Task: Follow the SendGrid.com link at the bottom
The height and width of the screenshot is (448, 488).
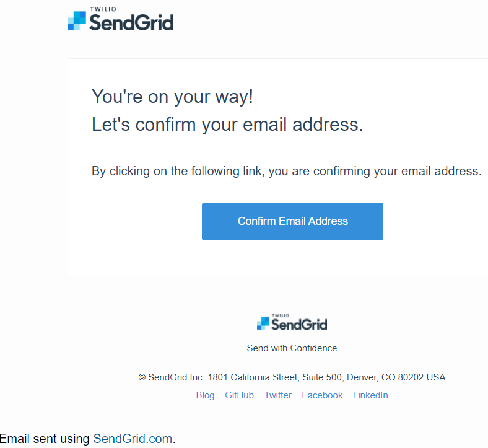Action: tap(133, 439)
